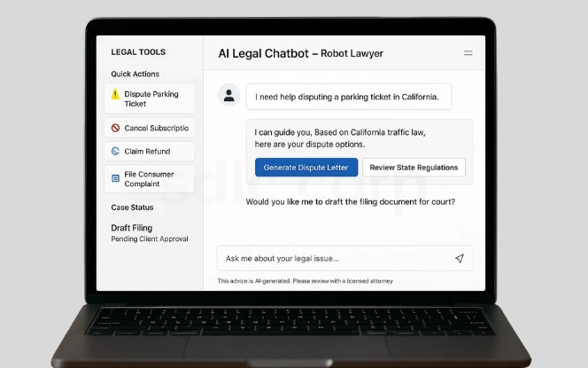This screenshot has width=588, height=368.
Task: Open the hamburger menu in the chatbot header
Action: pos(468,53)
